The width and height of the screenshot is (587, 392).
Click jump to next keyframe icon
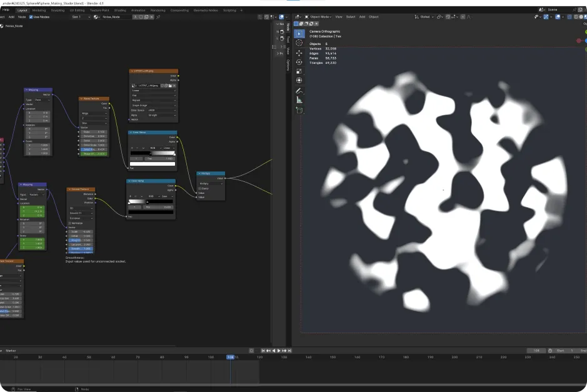(x=284, y=351)
